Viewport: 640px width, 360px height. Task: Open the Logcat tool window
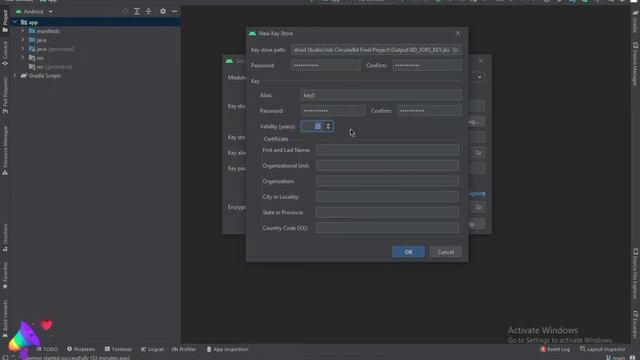152,349
